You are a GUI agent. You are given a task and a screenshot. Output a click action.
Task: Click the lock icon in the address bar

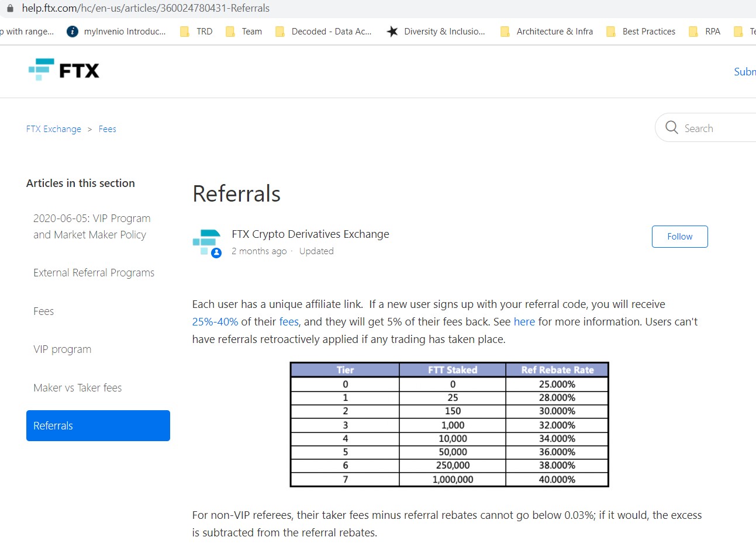[9, 8]
